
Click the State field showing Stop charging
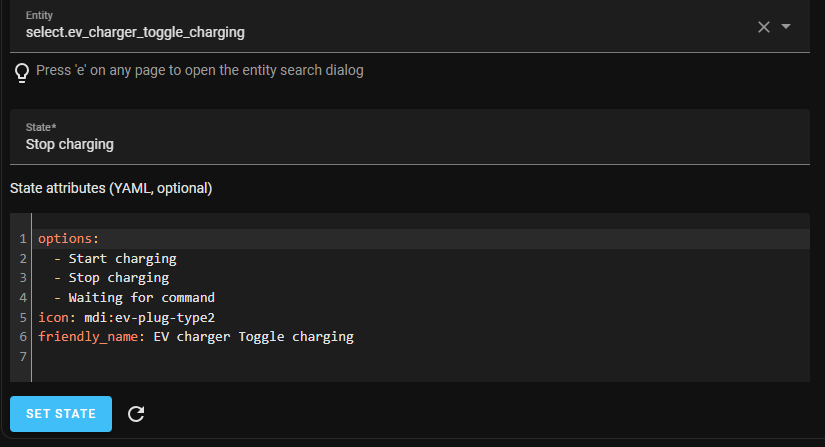pos(410,137)
